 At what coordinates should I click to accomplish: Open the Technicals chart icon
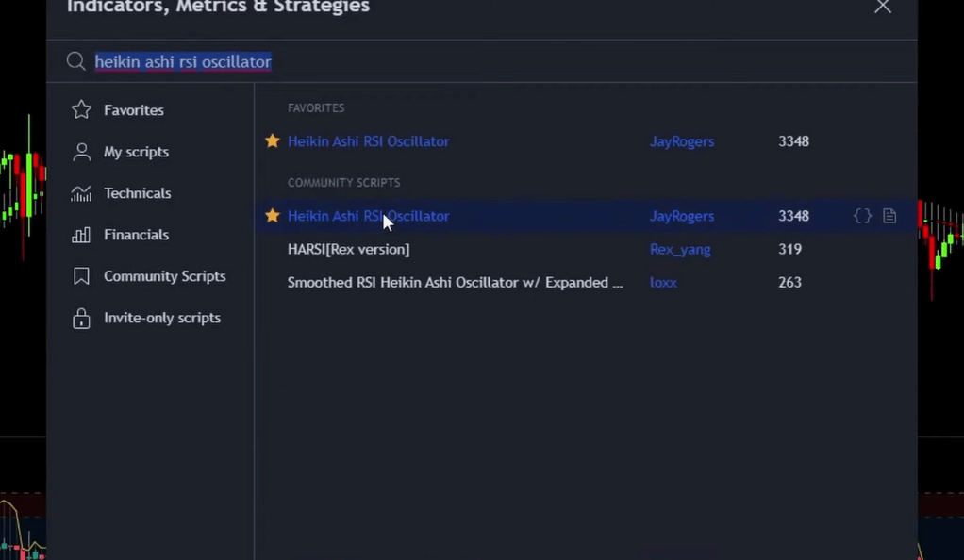click(81, 193)
